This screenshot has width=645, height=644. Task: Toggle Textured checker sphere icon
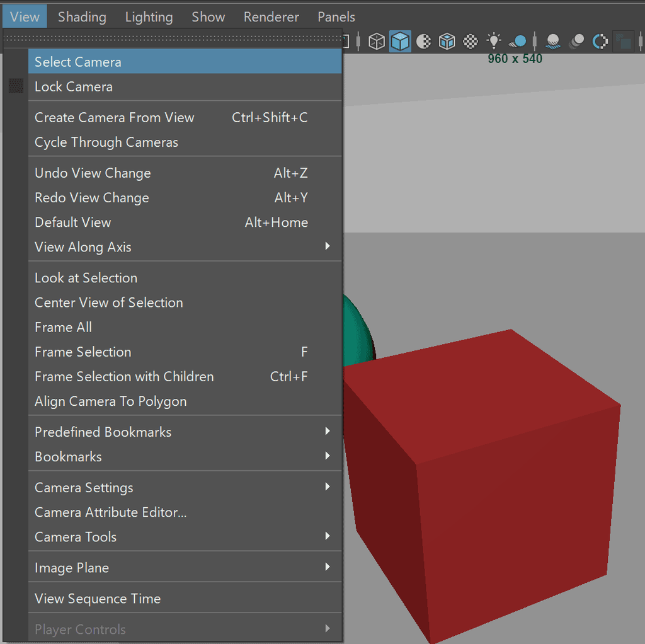click(470, 41)
